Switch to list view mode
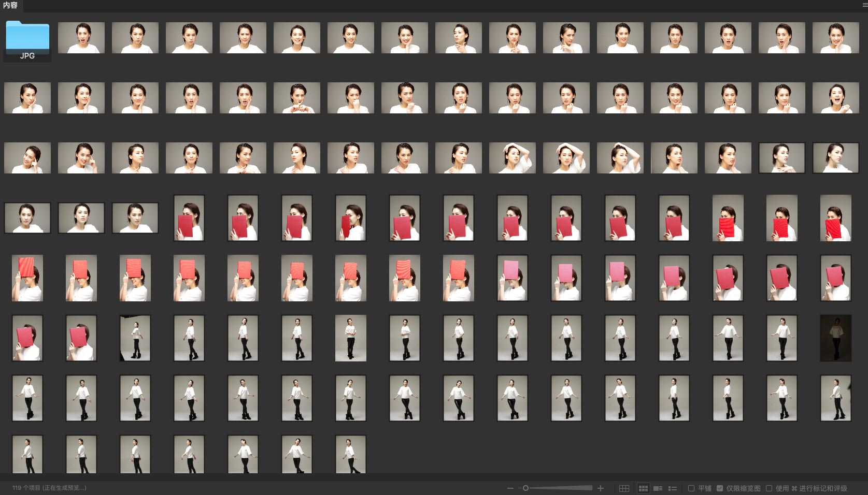Screen dimensions: 868x495 673,488
